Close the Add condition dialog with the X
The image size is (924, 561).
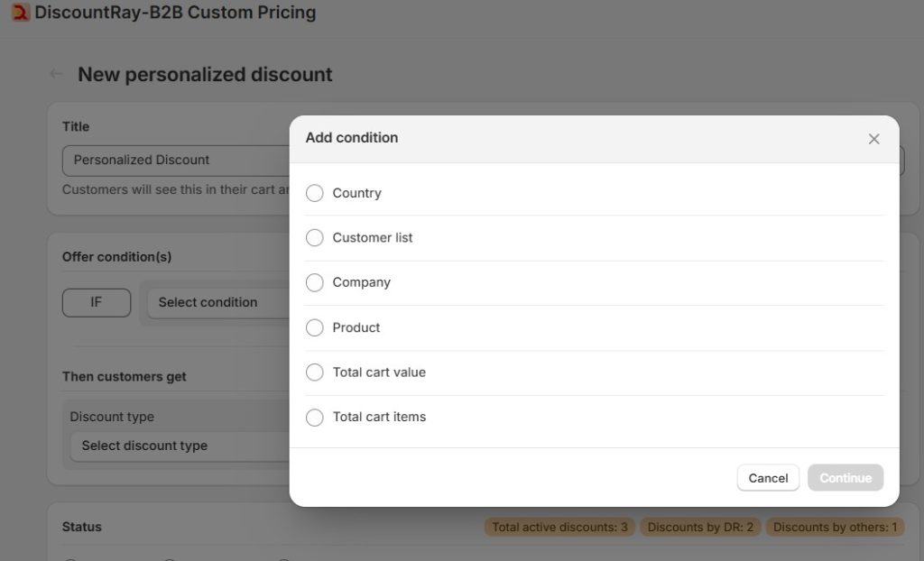tap(873, 138)
